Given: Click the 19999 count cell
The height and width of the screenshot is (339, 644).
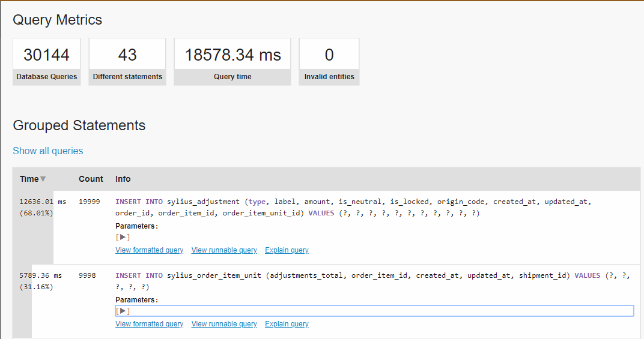Looking at the screenshot, I should pyautogui.click(x=89, y=202).
